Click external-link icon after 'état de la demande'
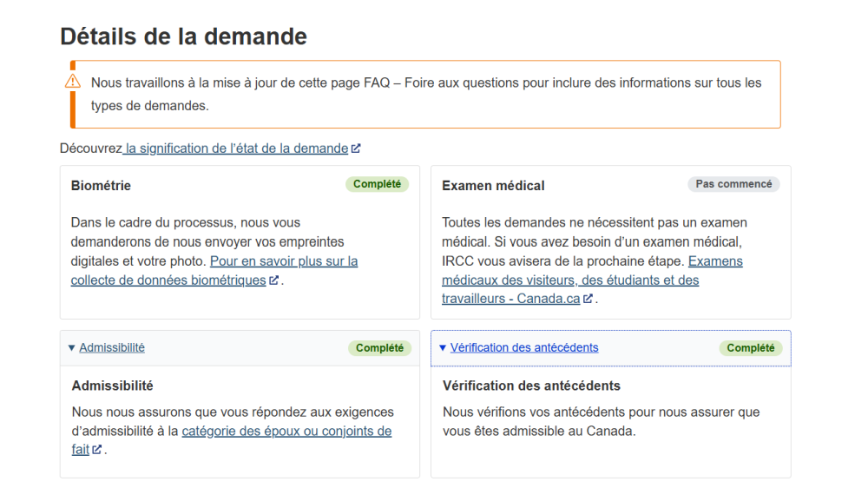This screenshot has height=488, width=868. click(356, 148)
